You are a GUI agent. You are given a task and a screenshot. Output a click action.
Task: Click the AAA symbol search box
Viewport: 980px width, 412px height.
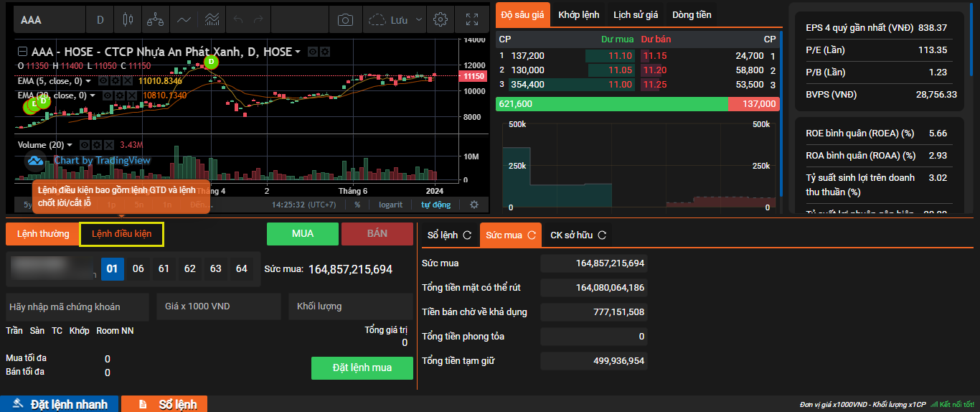point(49,19)
